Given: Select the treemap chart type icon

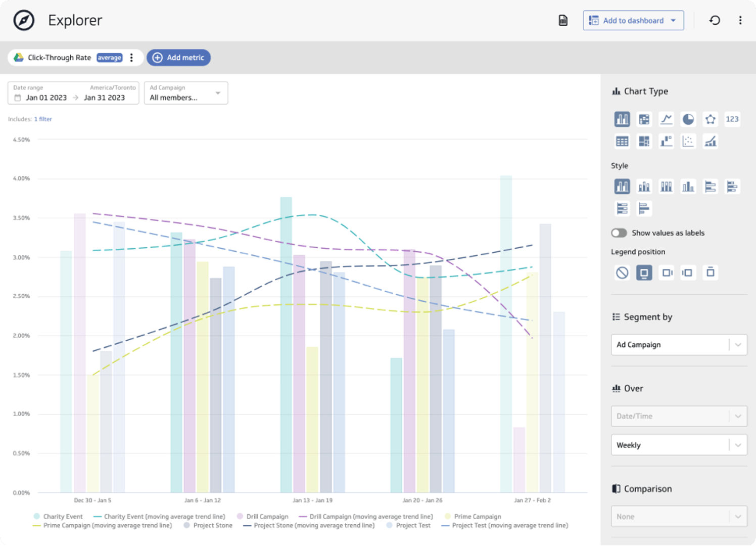Looking at the screenshot, I should pyautogui.click(x=644, y=142).
